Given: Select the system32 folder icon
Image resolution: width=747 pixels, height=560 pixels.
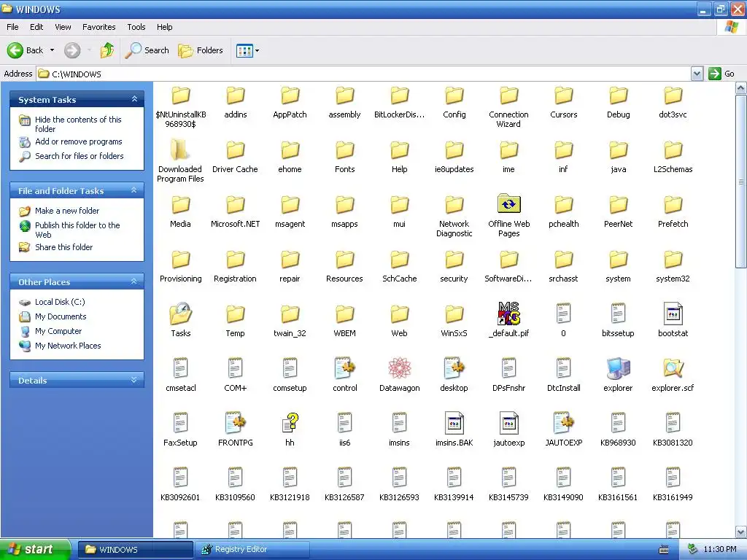Looking at the screenshot, I should (673, 259).
